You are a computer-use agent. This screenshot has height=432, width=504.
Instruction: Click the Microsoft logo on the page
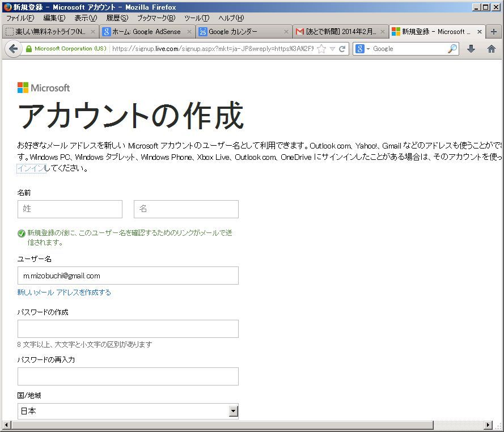(x=44, y=88)
